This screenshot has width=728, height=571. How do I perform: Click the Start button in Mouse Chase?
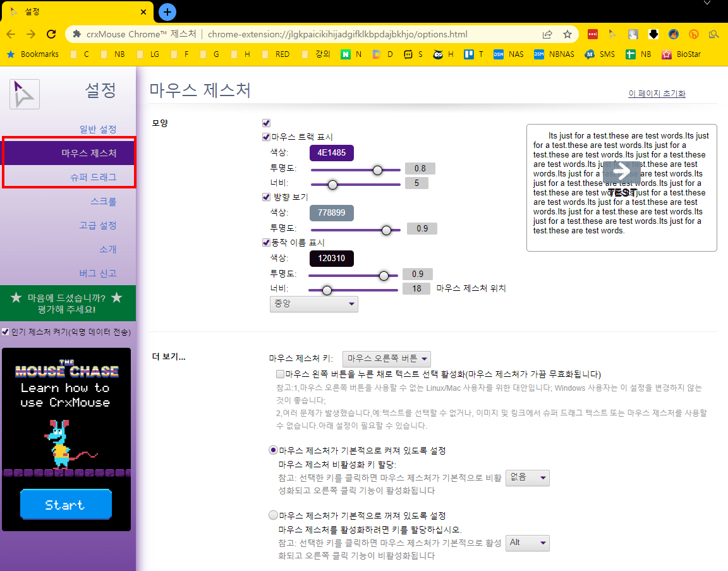(x=66, y=504)
